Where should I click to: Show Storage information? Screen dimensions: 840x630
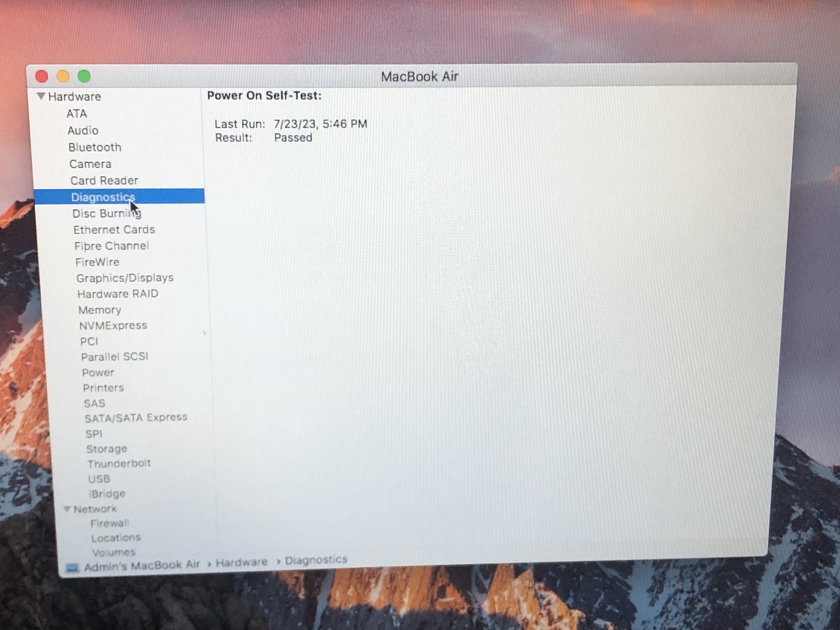[x=107, y=449]
